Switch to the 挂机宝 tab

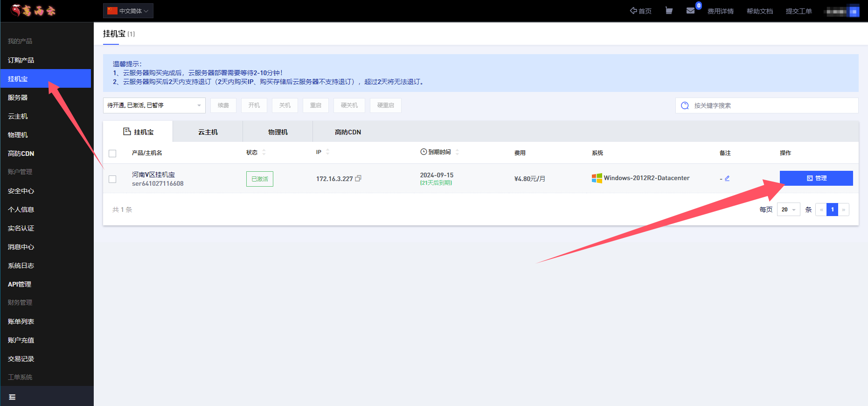click(138, 132)
